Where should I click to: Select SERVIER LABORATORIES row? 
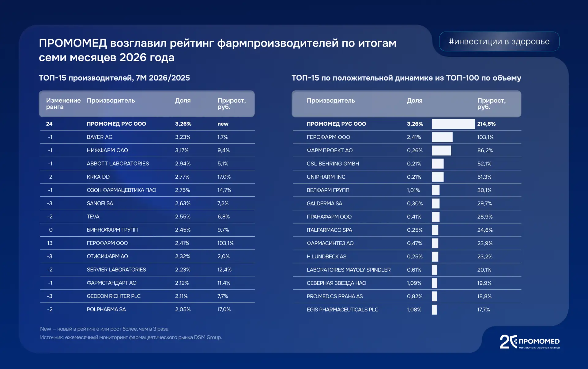point(116,269)
